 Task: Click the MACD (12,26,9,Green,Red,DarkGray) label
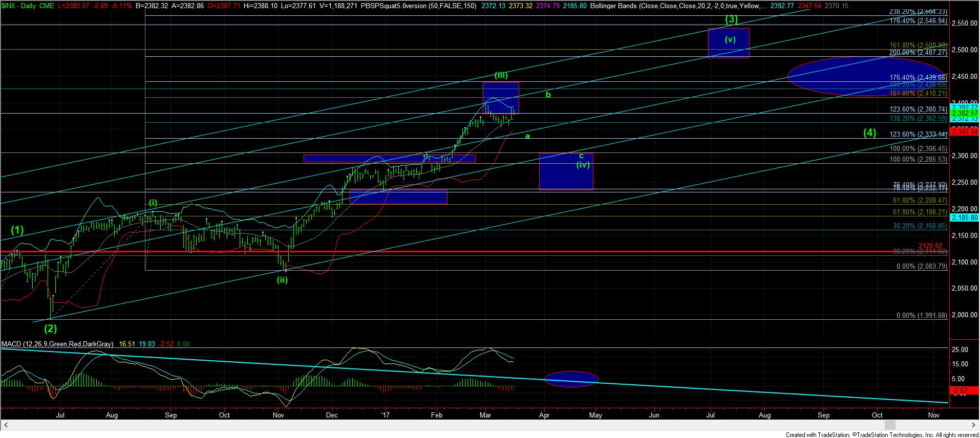57,344
